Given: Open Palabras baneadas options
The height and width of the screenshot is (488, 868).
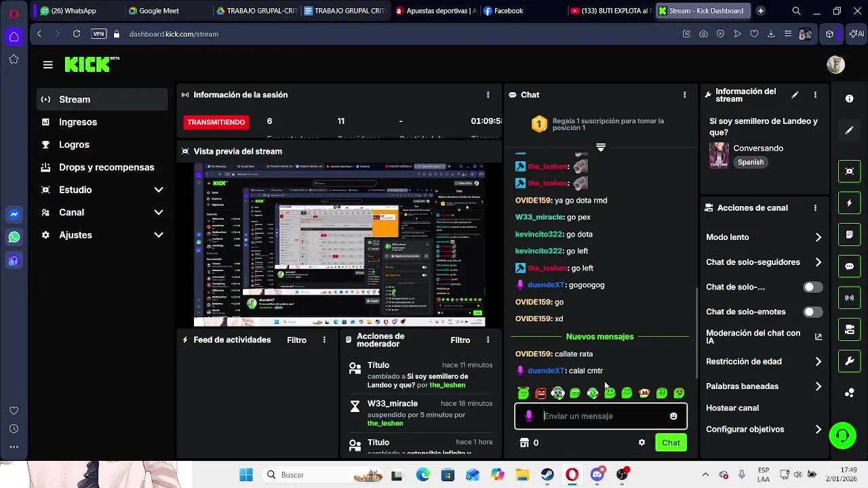Looking at the screenshot, I should pos(818,386).
